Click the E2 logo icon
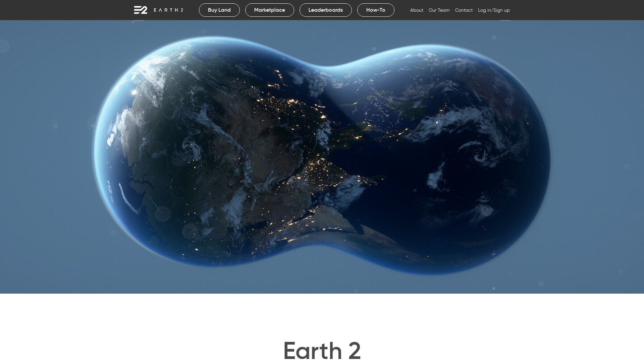This screenshot has height=362, width=644. (x=141, y=10)
